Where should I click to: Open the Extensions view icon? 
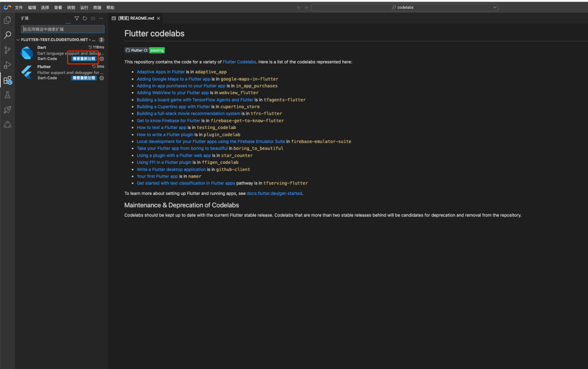coord(8,80)
